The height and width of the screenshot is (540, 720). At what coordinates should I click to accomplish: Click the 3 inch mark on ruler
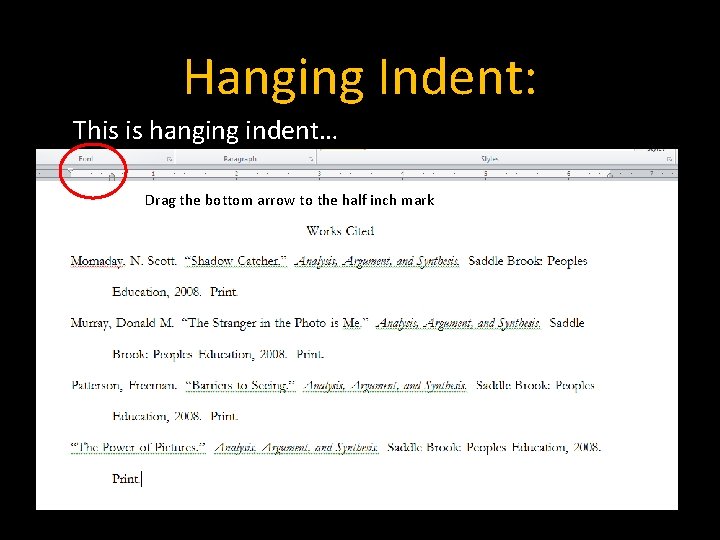[x=319, y=174]
